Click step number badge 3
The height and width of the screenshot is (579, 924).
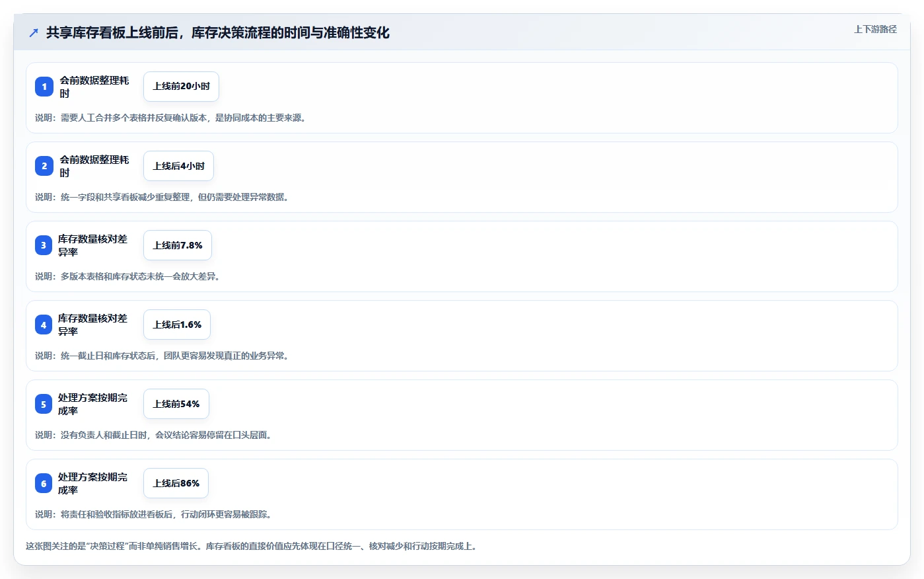pyautogui.click(x=44, y=245)
